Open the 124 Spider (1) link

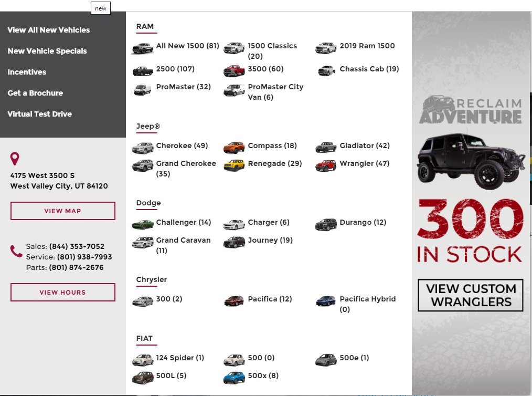point(180,358)
